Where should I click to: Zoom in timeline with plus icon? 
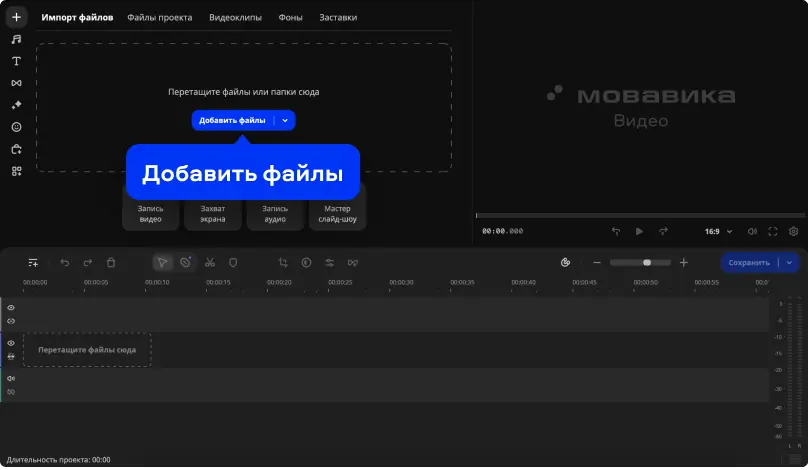pyautogui.click(x=684, y=263)
